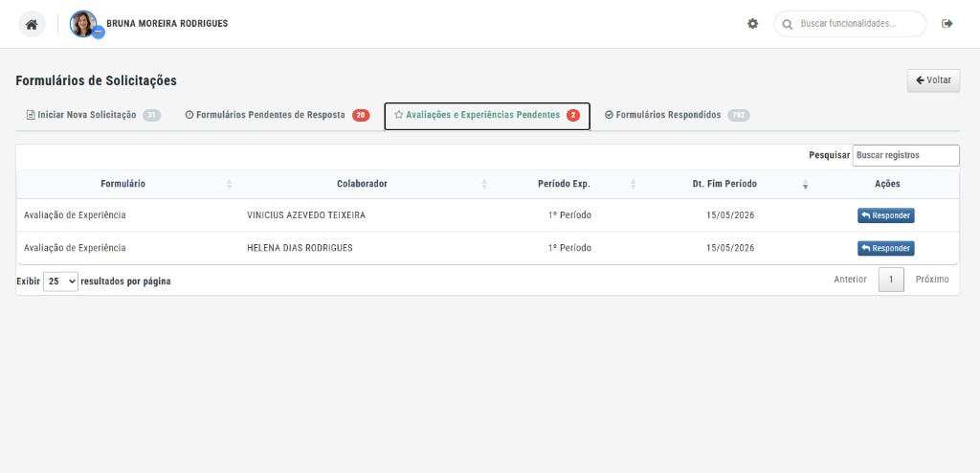Go to the Anterior page

click(x=850, y=280)
